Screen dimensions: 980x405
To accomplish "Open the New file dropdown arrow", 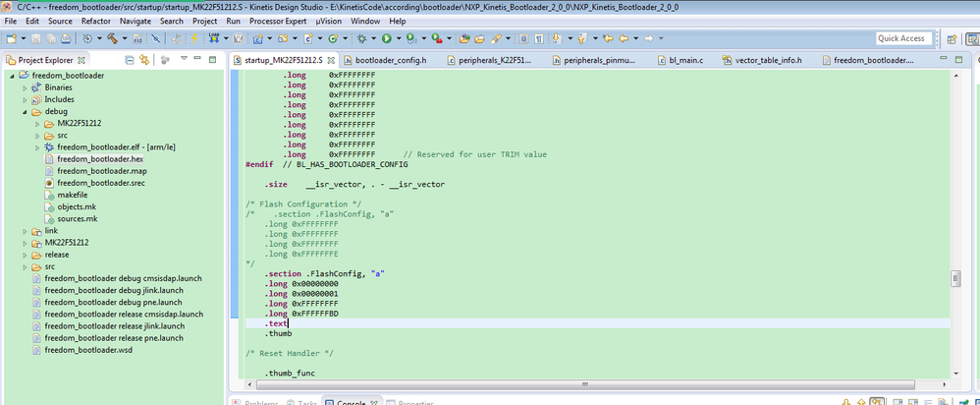I will click(24, 38).
